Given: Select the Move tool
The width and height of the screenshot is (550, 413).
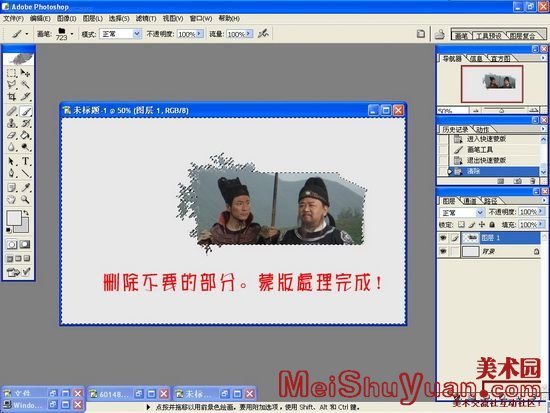Looking at the screenshot, I should [x=25, y=73].
